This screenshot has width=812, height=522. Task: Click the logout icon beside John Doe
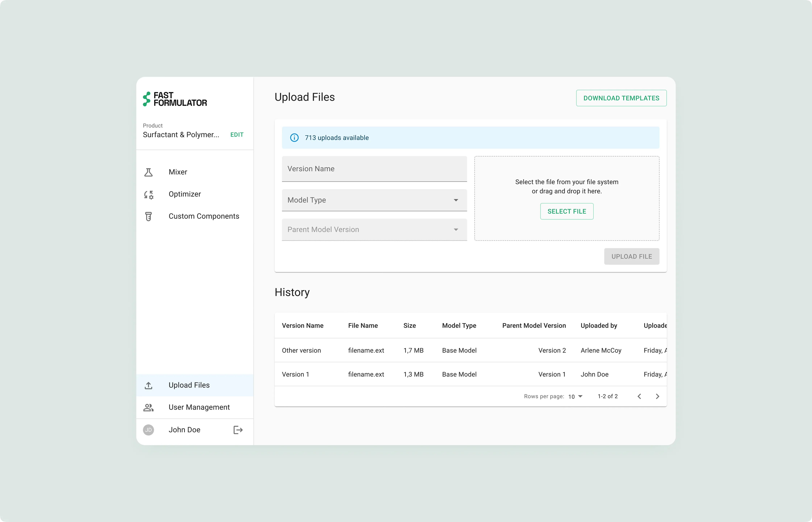[x=238, y=430]
